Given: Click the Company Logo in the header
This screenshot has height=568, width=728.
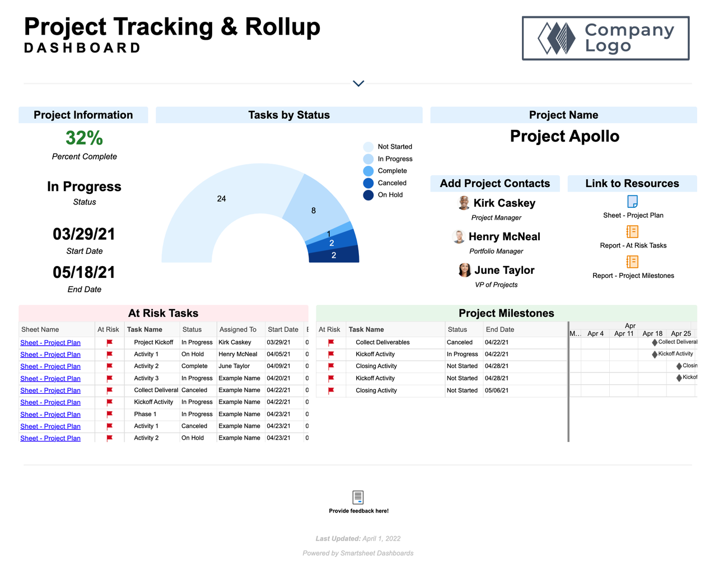Looking at the screenshot, I should click(605, 38).
